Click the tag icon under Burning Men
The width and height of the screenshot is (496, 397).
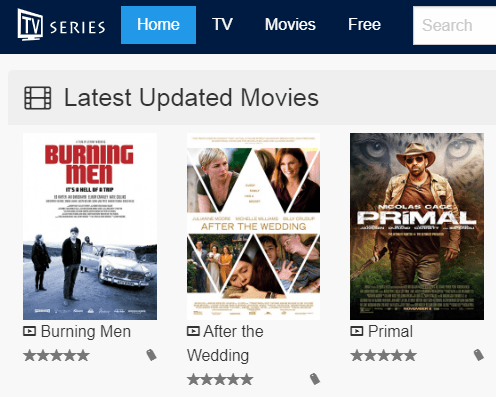click(151, 355)
